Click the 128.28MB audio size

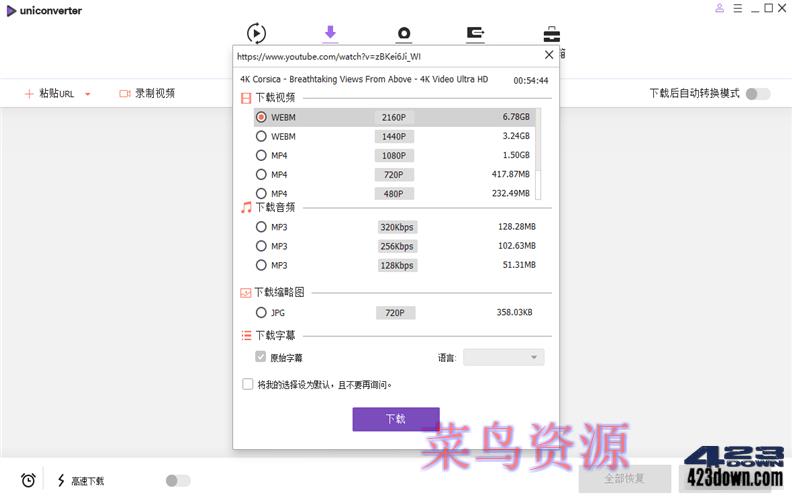click(517, 227)
